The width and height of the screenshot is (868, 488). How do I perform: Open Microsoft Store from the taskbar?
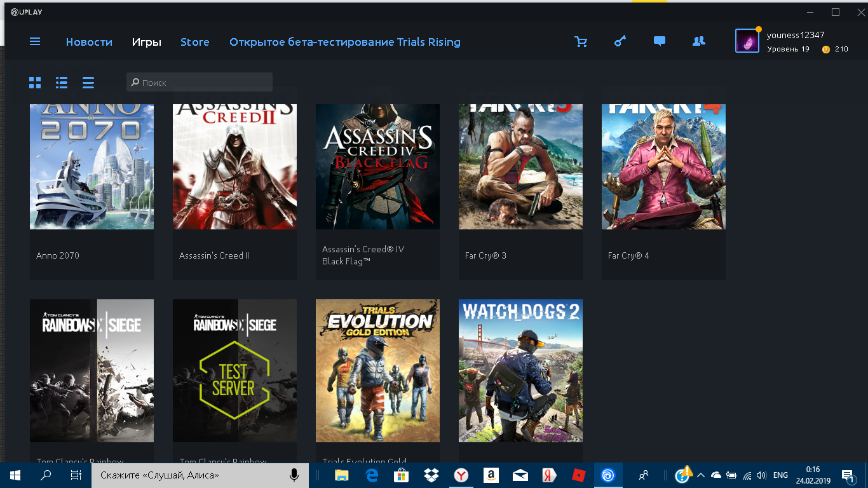pyautogui.click(x=401, y=475)
